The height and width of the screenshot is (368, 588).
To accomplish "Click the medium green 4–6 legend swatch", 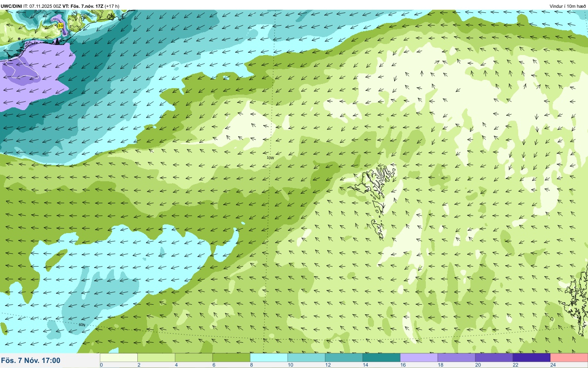I will (194, 357).
